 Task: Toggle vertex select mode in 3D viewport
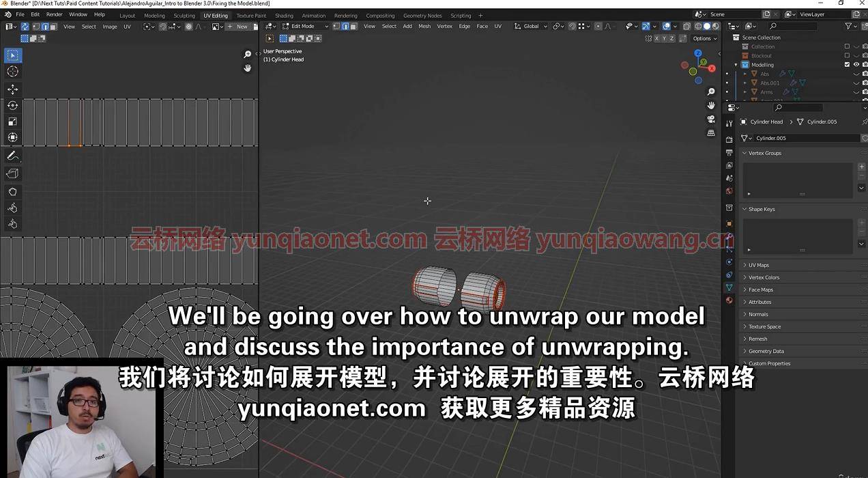(x=337, y=27)
